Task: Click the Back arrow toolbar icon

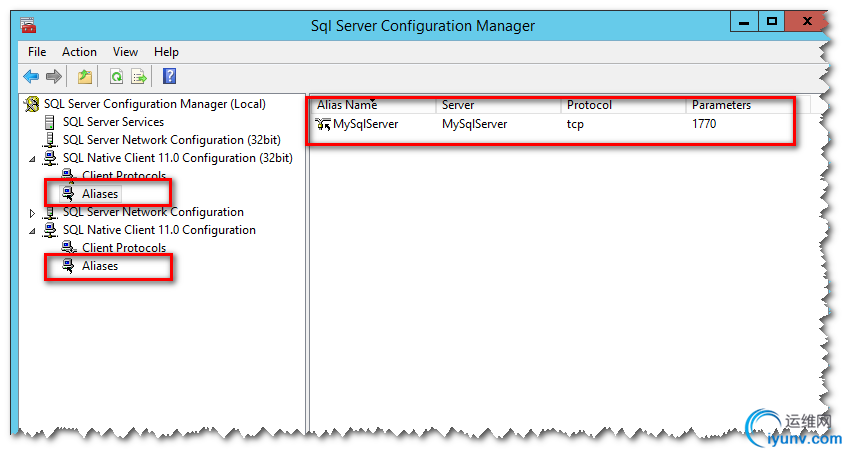Action: point(31,77)
